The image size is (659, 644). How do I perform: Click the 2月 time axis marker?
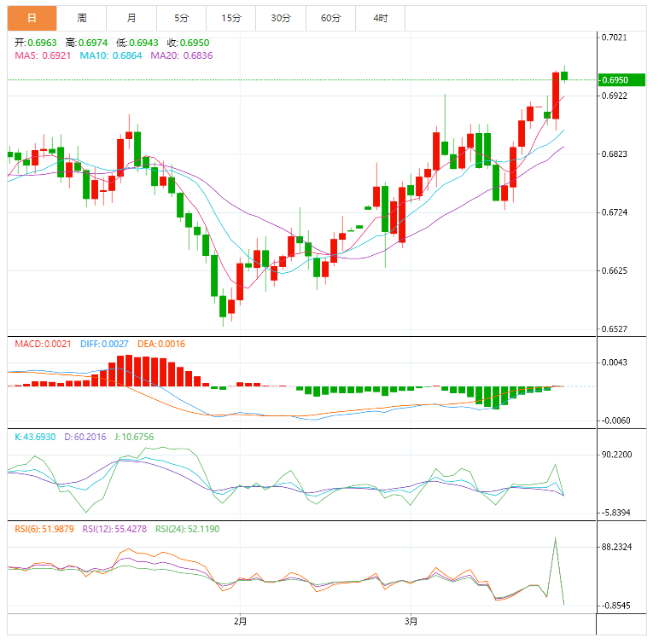tap(241, 621)
